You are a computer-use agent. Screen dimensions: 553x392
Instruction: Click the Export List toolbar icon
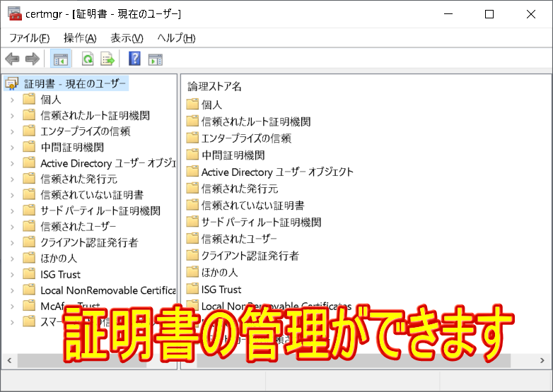click(107, 59)
